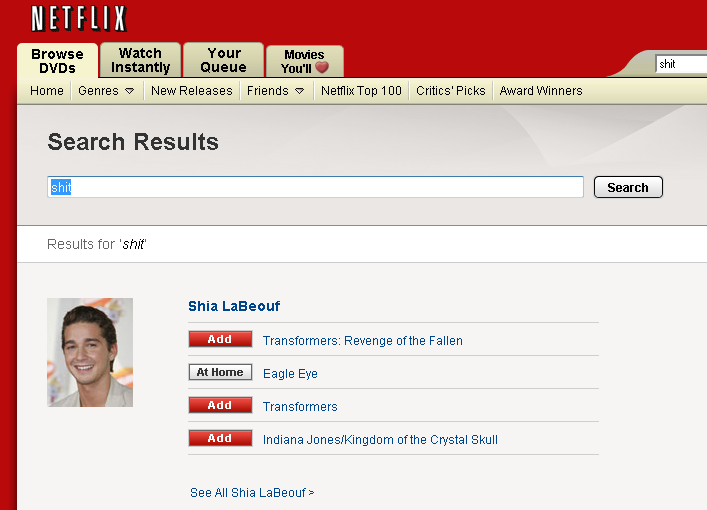This screenshot has height=510, width=707.
Task: Click the header search box
Action: click(681, 64)
